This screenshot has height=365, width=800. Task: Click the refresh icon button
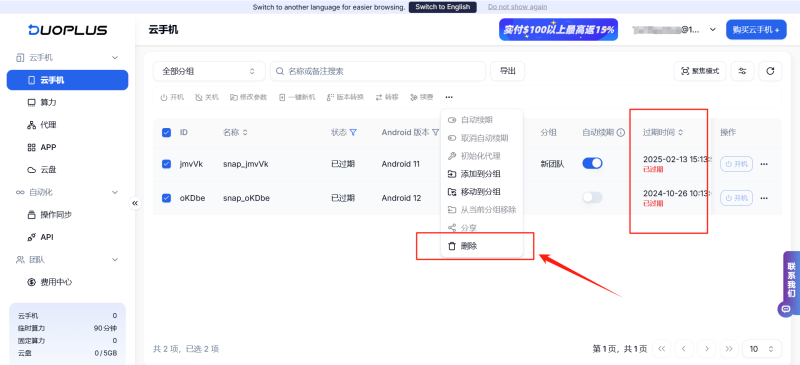pos(770,71)
